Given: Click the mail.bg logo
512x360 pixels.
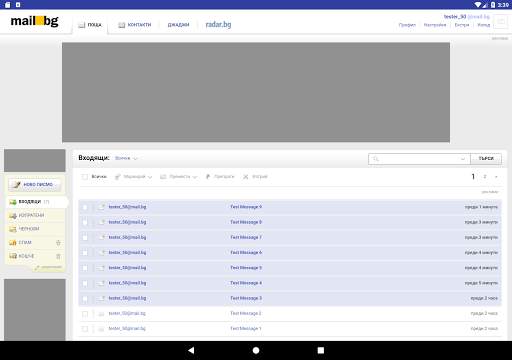Looking at the screenshot, I should pyautogui.click(x=34, y=21).
